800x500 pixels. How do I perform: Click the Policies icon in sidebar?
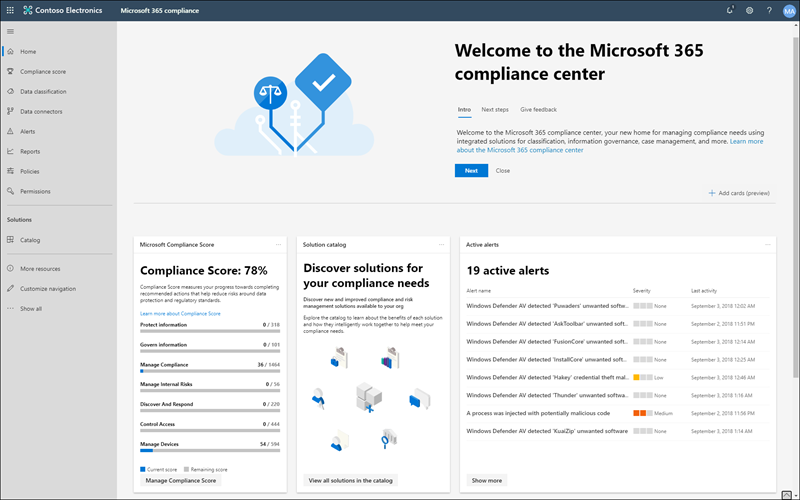[10, 171]
